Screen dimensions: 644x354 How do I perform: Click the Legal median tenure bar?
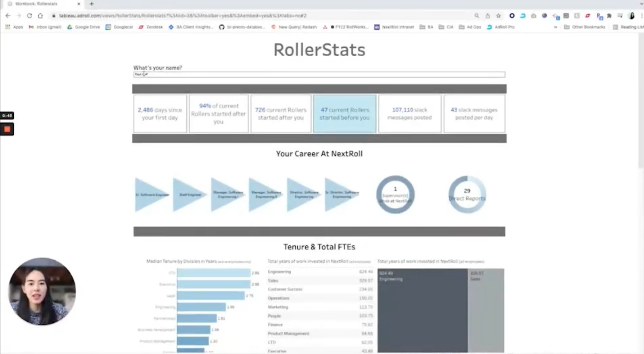[x=211, y=295]
